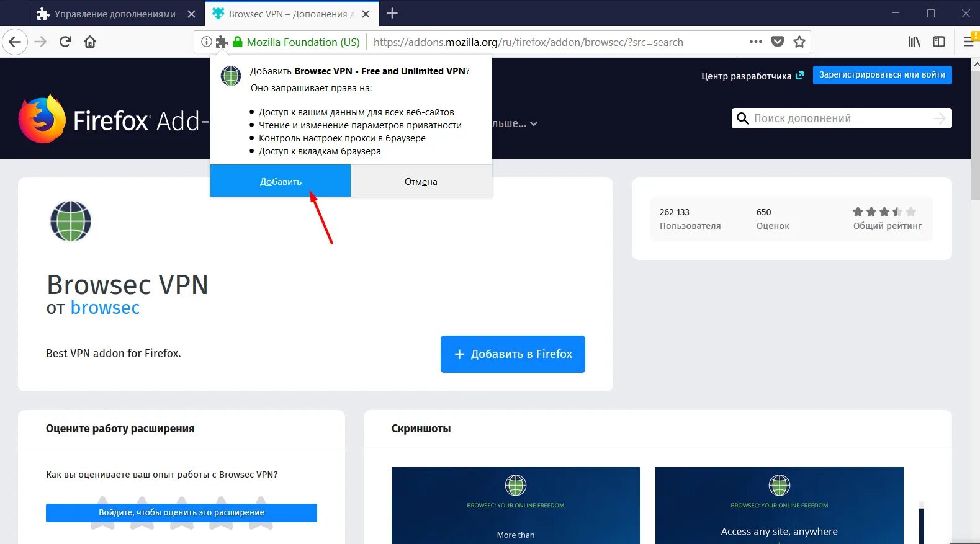Click Зарегистрироваться или войти button
Viewport: 980px width, 544px height.
pos(882,75)
